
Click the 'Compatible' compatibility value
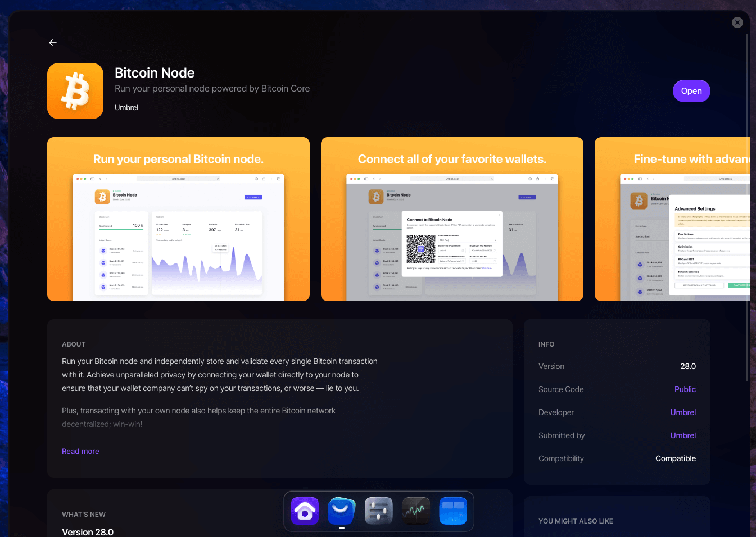tap(676, 458)
